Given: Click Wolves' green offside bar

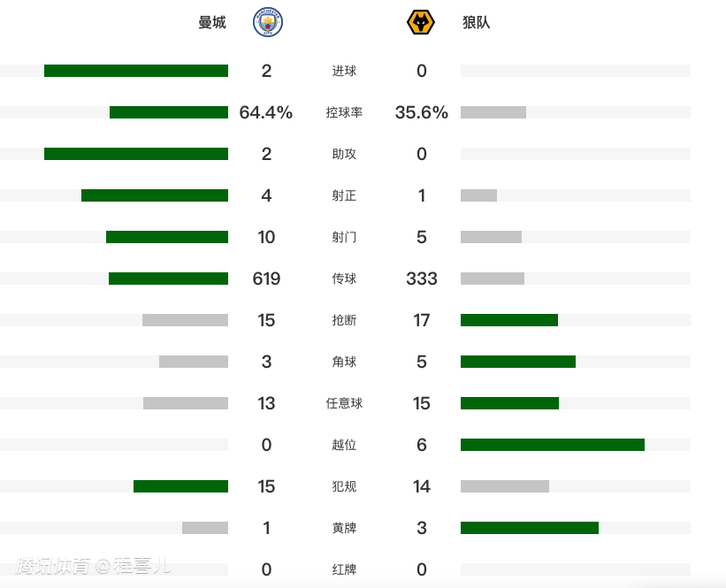Looking at the screenshot, I should (553, 445).
